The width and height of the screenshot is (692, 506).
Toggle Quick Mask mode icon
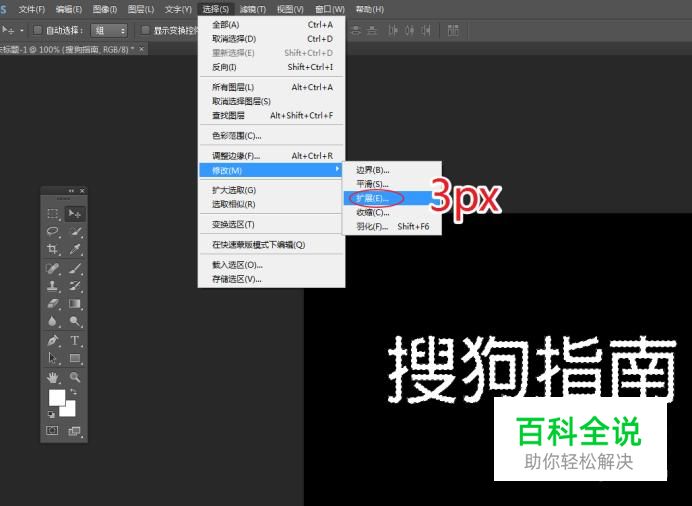pos(52,431)
